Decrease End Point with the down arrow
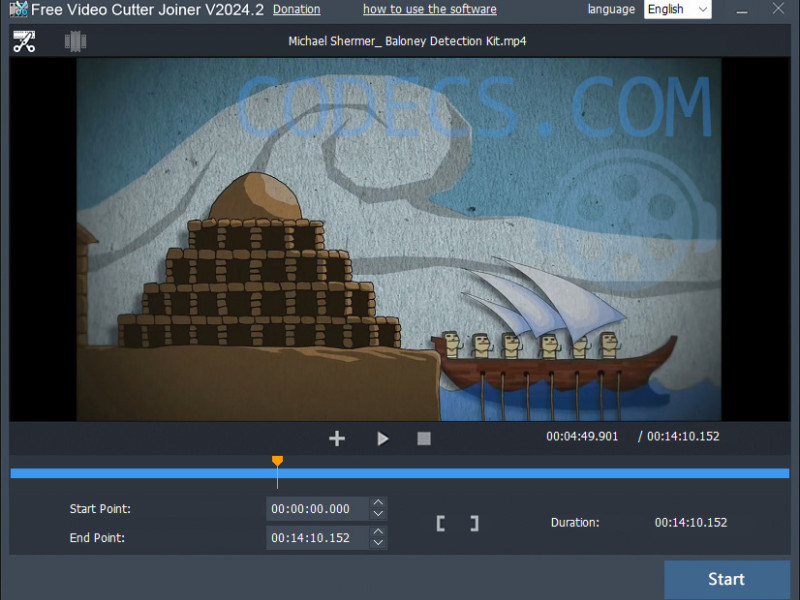800x600 pixels. (x=378, y=543)
